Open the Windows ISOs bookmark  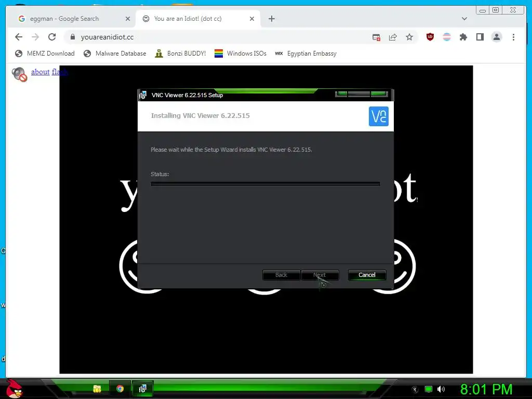coord(241,54)
